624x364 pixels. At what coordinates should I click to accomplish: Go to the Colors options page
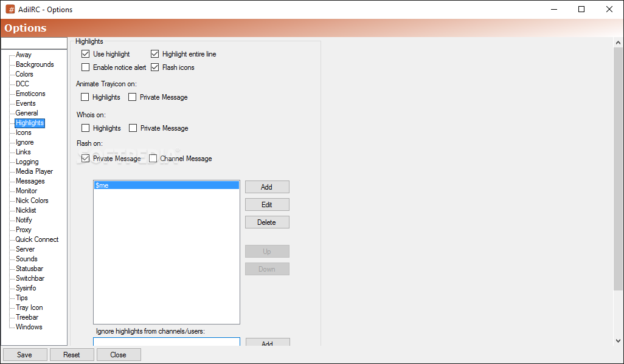(24, 74)
